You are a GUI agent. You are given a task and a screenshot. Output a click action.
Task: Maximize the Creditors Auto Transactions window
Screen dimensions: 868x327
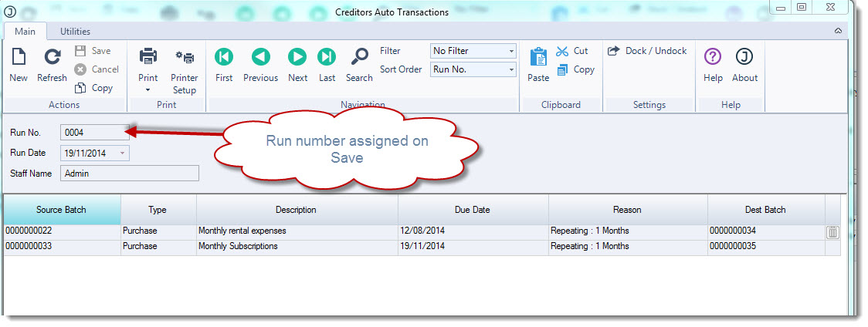(x=802, y=7)
